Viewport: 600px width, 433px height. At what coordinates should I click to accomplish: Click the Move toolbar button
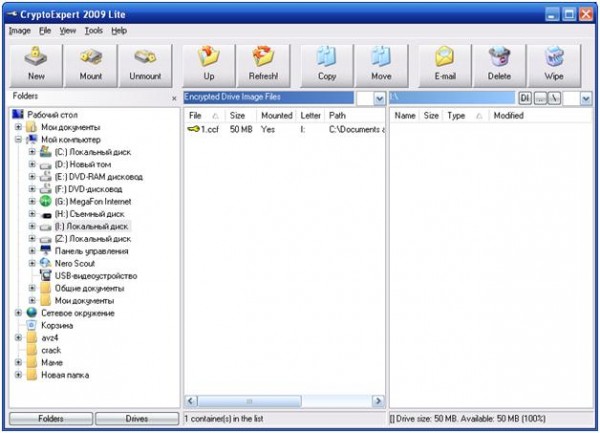[x=382, y=66]
